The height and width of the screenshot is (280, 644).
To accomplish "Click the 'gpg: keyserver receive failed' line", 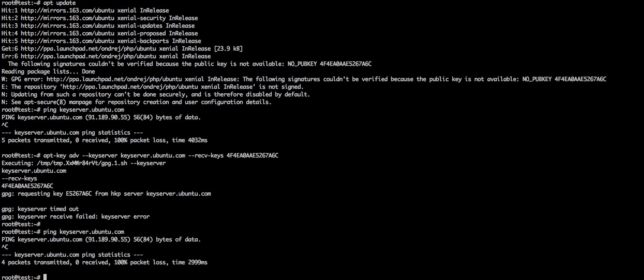I will tap(76, 217).
